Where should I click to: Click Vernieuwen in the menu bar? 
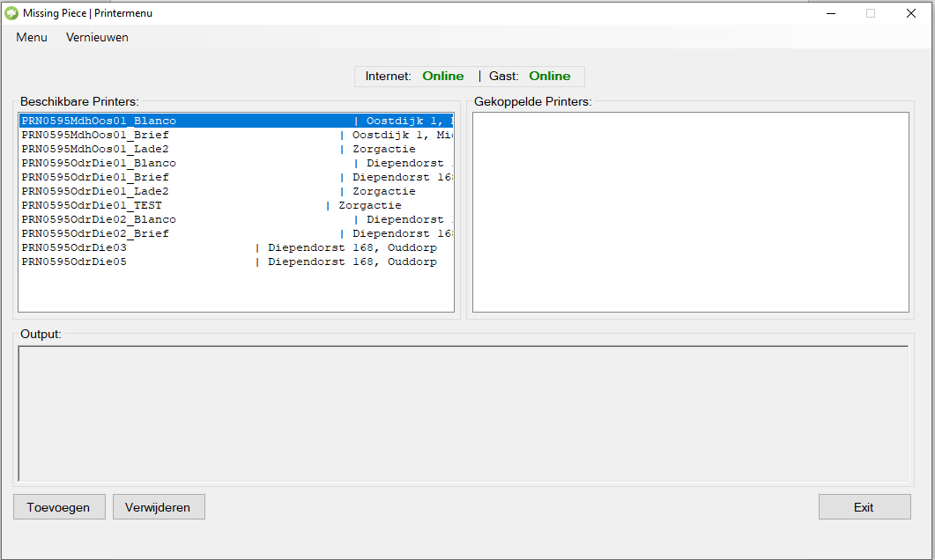tap(97, 37)
